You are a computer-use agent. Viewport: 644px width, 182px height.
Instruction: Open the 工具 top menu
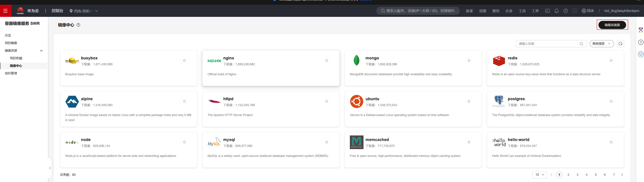coord(522,11)
